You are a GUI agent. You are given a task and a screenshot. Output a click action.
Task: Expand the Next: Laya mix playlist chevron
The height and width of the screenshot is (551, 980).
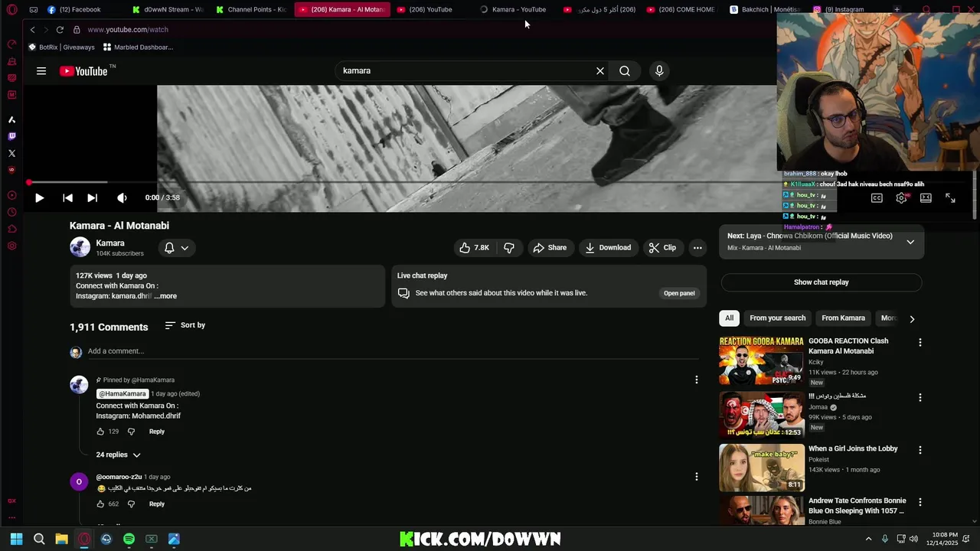(x=910, y=242)
